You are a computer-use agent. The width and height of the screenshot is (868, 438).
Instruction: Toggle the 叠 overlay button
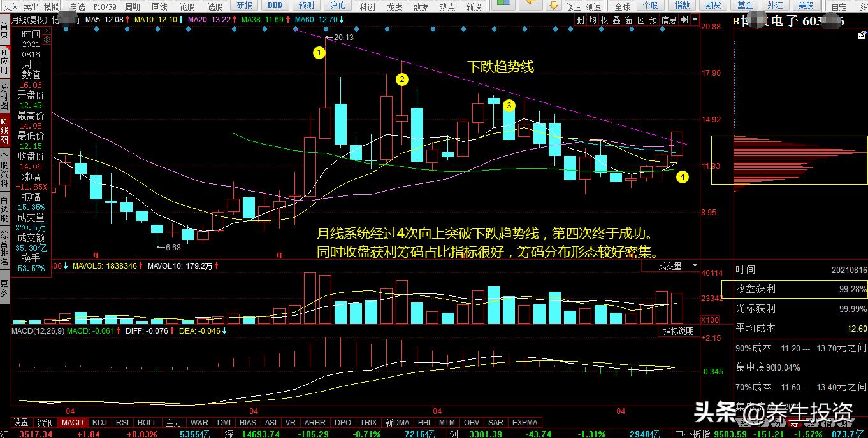click(616, 20)
